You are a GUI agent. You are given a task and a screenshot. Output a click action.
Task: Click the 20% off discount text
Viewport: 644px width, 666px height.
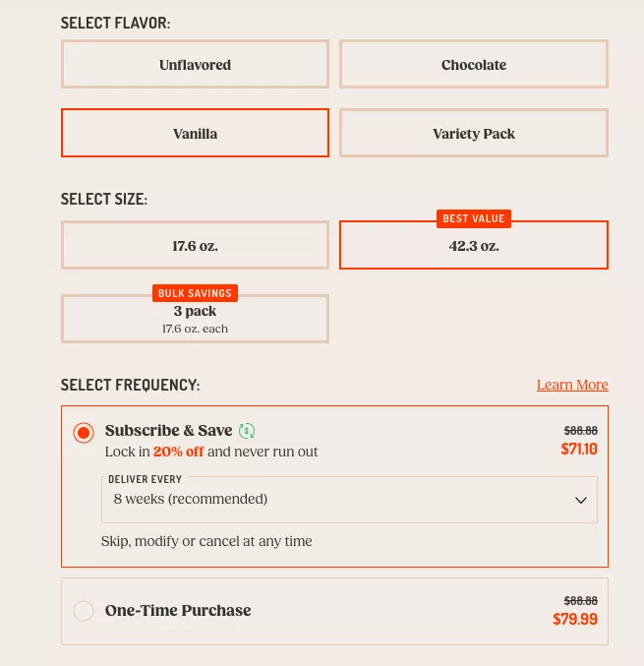click(x=178, y=453)
